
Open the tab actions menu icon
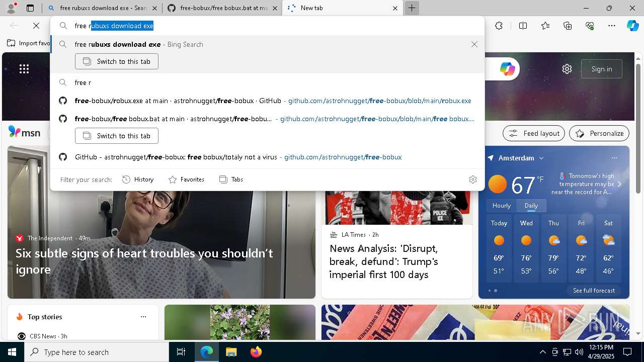coord(30,8)
